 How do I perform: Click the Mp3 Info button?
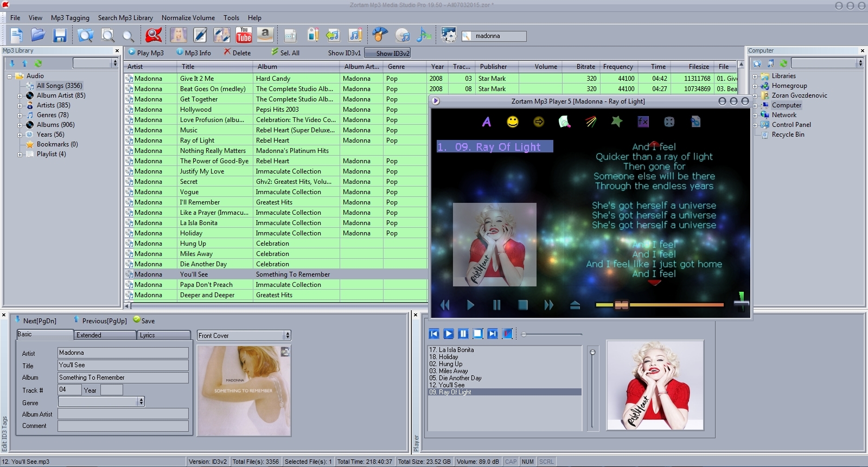click(194, 53)
